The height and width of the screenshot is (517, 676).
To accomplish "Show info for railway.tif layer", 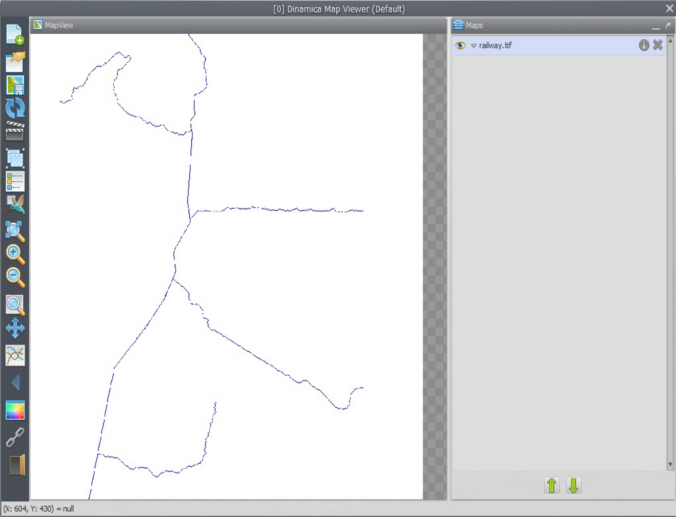I will click(x=644, y=46).
